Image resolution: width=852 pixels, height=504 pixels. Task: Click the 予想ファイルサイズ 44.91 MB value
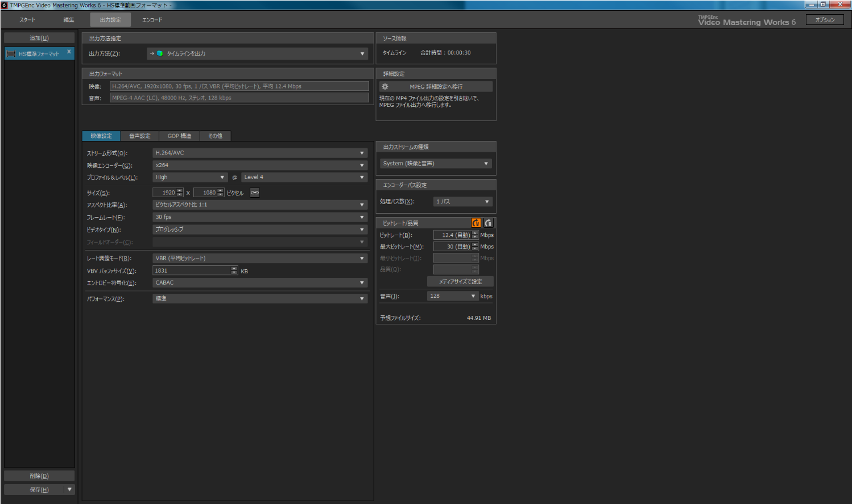click(479, 318)
